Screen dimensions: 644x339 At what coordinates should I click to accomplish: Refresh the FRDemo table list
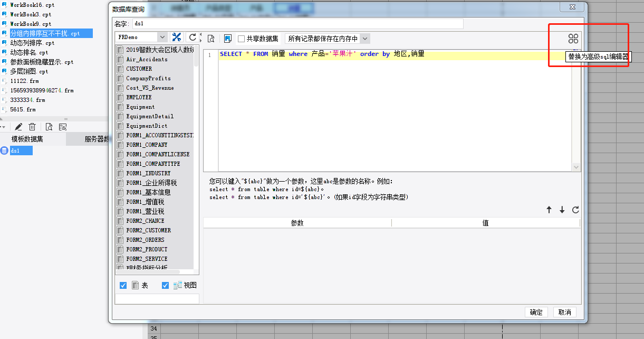click(193, 37)
